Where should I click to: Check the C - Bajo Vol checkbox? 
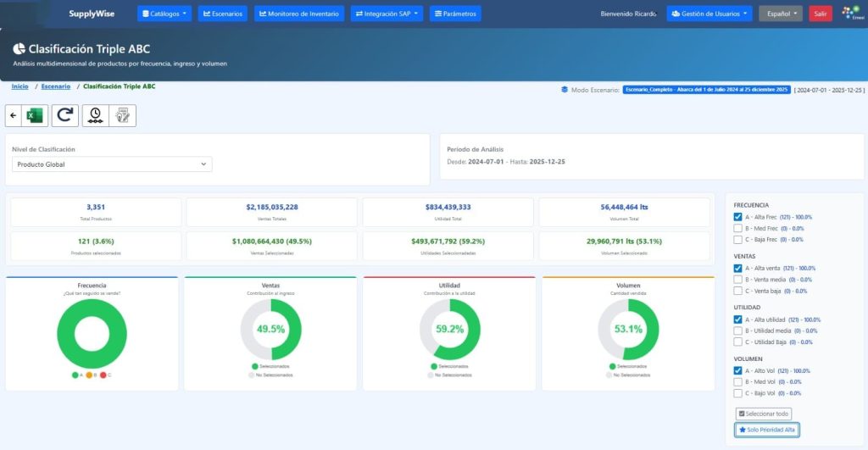tap(738, 393)
